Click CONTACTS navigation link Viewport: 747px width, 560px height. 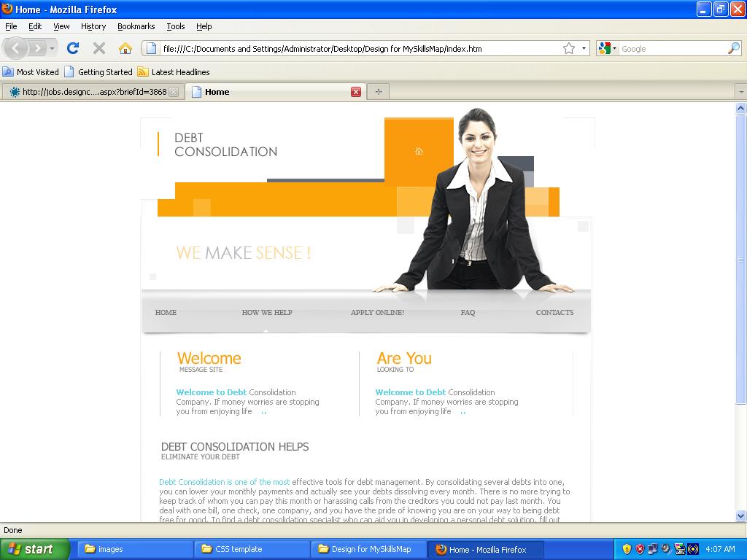(x=554, y=312)
